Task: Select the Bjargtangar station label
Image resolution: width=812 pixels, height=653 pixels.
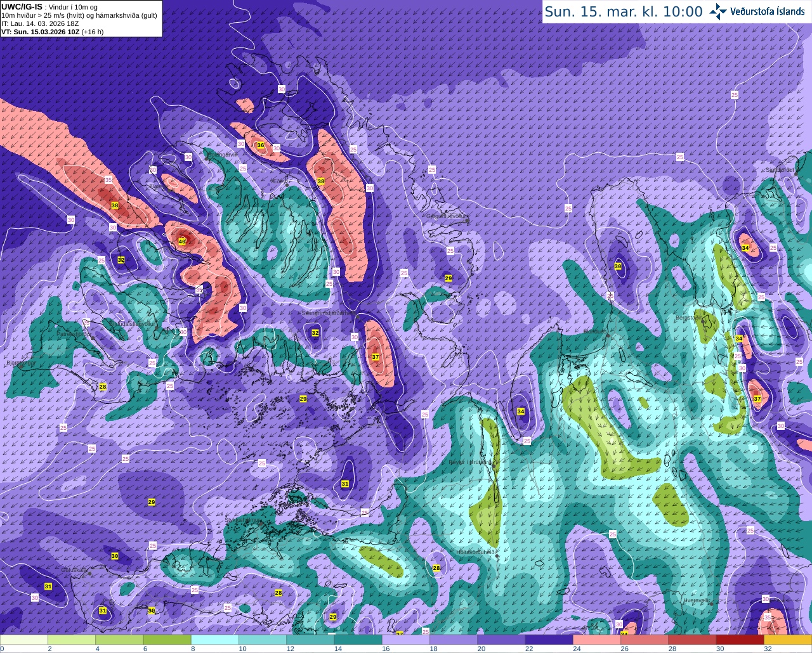Action: [x=21, y=364]
